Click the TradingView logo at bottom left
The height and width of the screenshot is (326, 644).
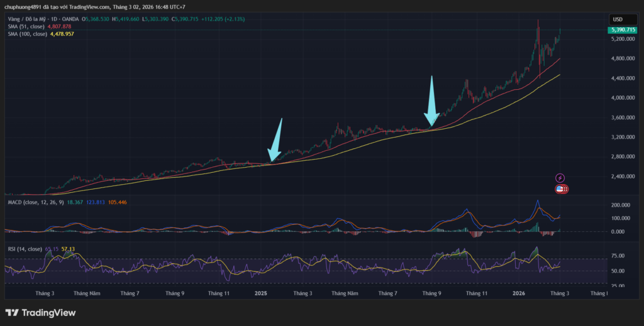click(40, 312)
